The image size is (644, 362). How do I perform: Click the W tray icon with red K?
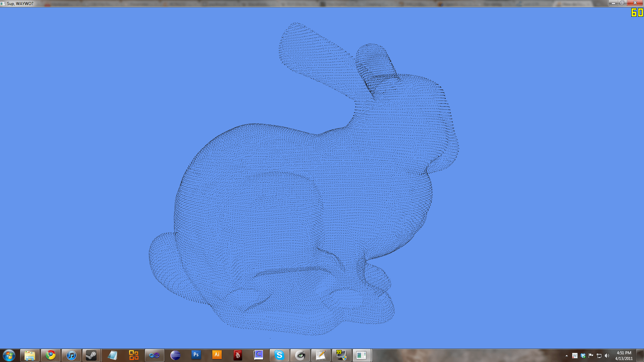[575, 356]
